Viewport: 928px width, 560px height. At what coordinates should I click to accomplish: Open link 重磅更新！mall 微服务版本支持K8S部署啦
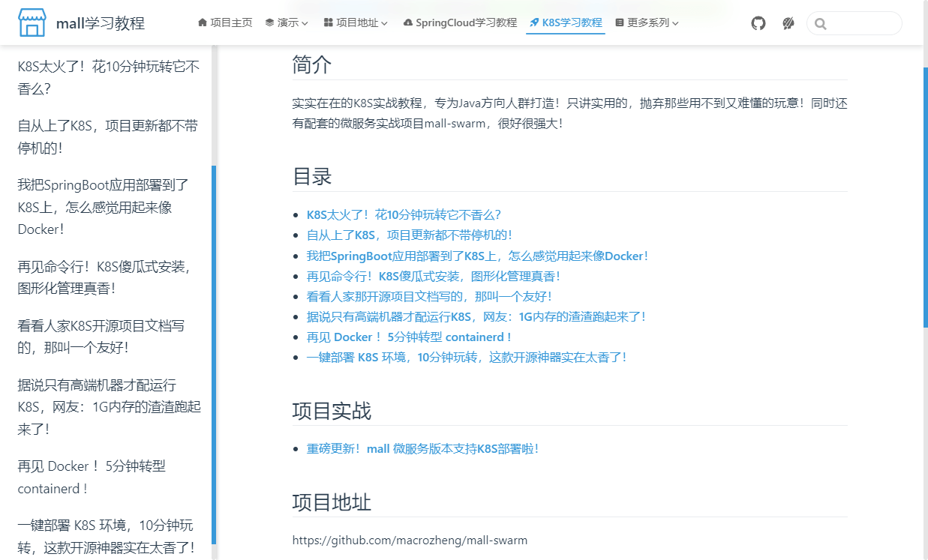point(422,448)
